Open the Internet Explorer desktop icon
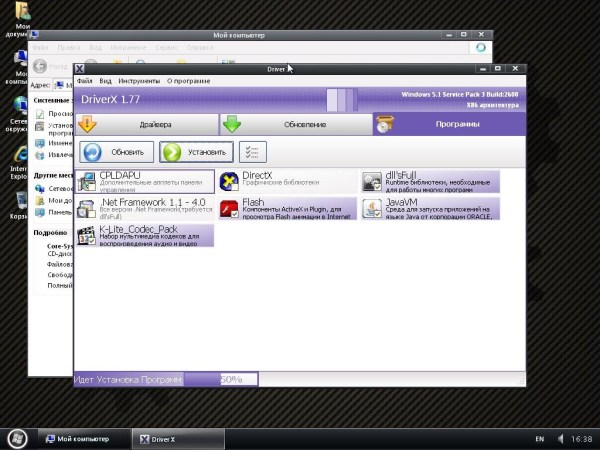Screen dimensions: 600x450 click(x=19, y=162)
